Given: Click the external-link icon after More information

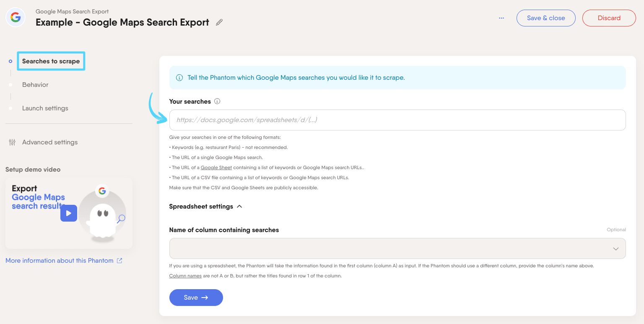Looking at the screenshot, I should (119, 261).
